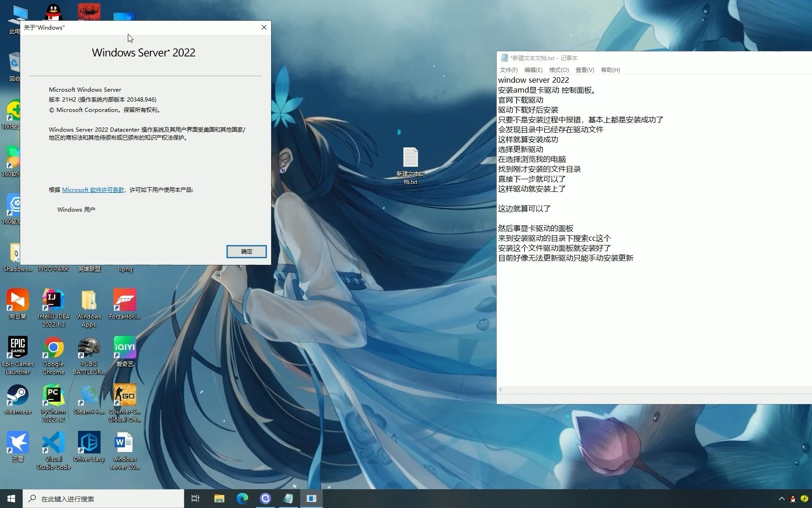
Task: Select the IntelliJ IDEA 2022.1.3 icon
Action: point(54,308)
